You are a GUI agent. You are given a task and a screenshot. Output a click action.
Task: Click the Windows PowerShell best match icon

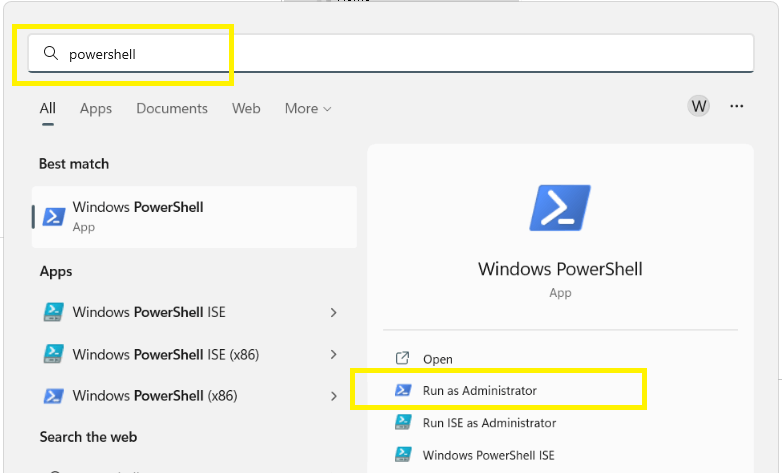click(54, 217)
